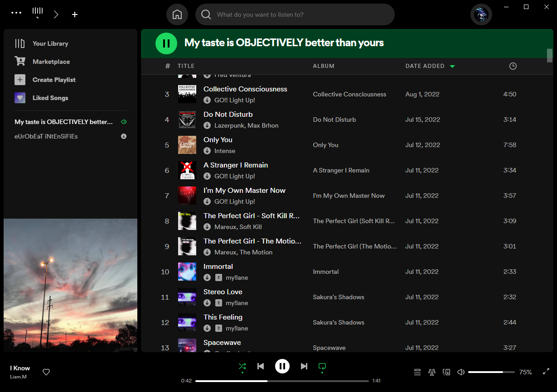Image resolution: width=557 pixels, height=392 pixels.
Task: Click the date 'Jul 15, 2022'
Action: pos(423,120)
